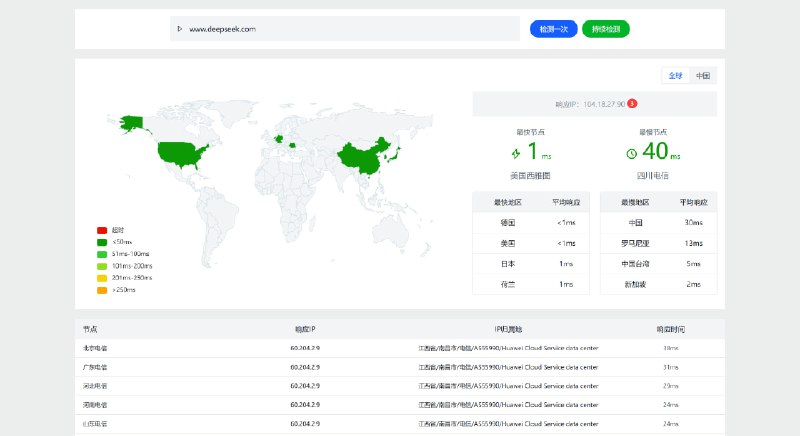800x436 pixels.
Task: Click the red badge next to response IP
Action: tap(633, 103)
